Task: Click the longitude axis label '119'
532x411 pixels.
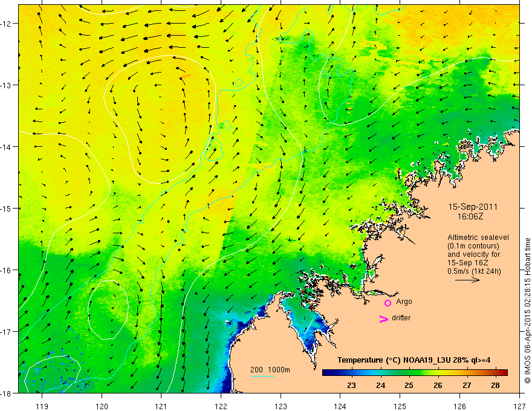Action: point(42,406)
